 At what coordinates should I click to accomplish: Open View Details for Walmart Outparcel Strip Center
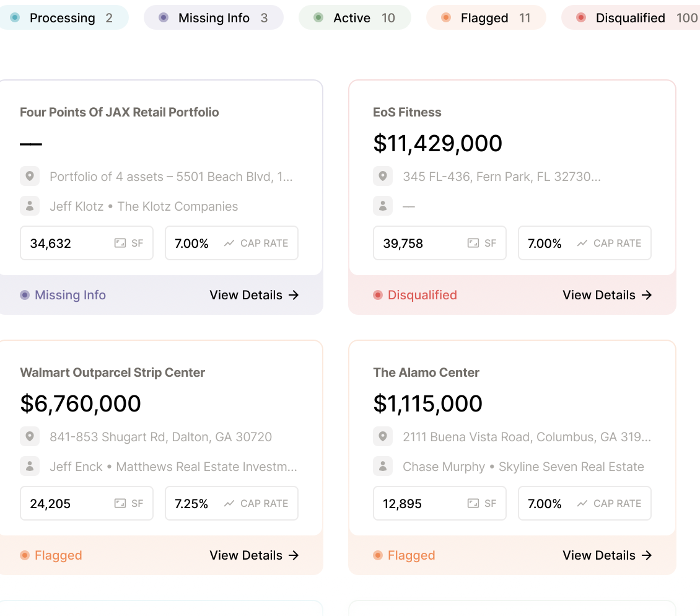click(x=254, y=555)
